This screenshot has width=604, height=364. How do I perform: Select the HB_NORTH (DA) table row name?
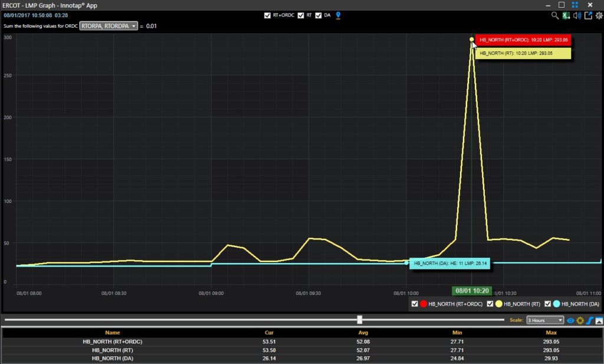113,359
